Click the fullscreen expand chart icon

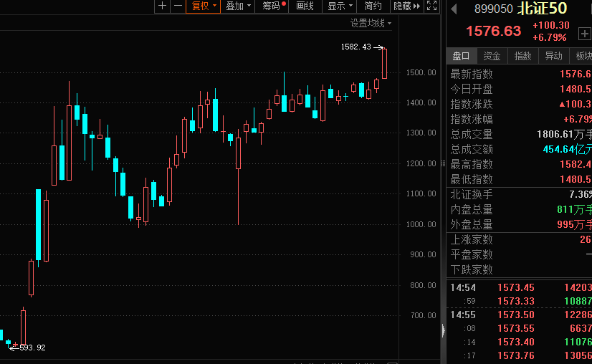pos(432,6)
